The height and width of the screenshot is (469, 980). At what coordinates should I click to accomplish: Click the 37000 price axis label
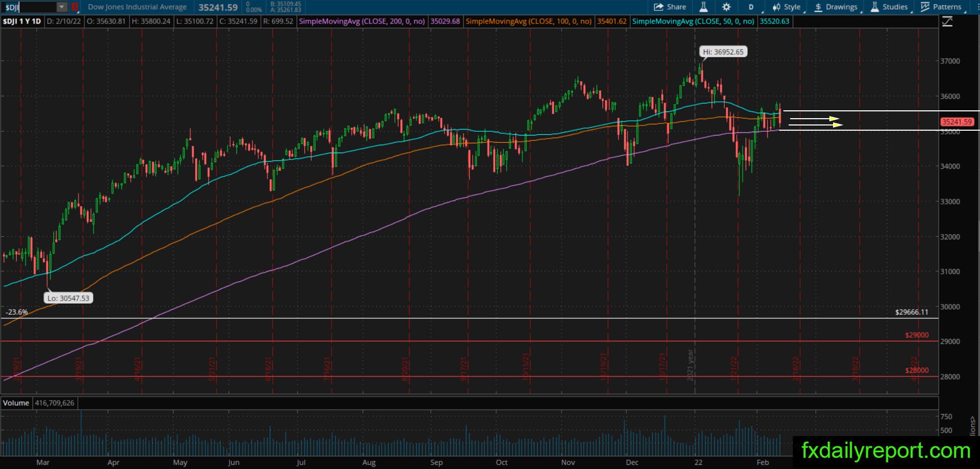click(x=950, y=61)
